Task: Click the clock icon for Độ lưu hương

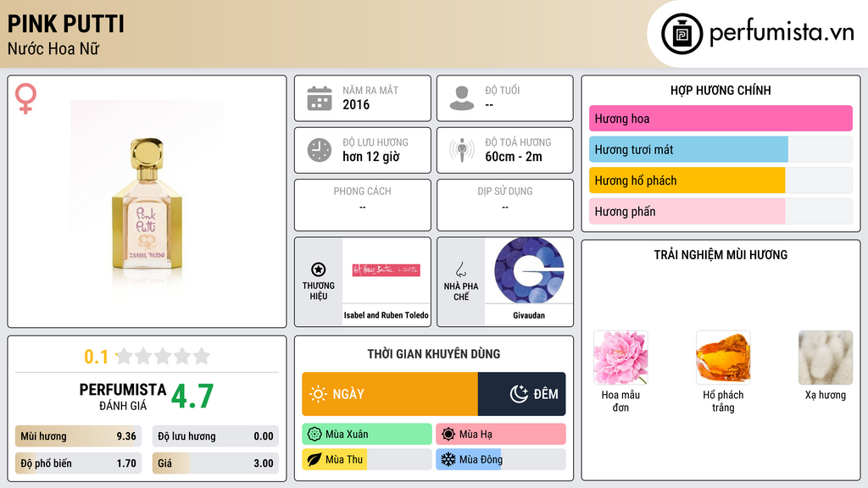Action: [320, 150]
